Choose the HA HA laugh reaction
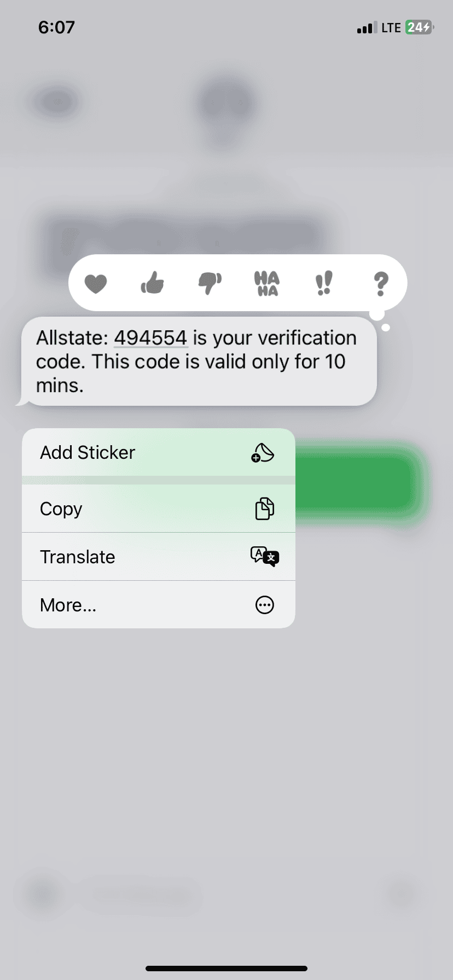 click(267, 283)
